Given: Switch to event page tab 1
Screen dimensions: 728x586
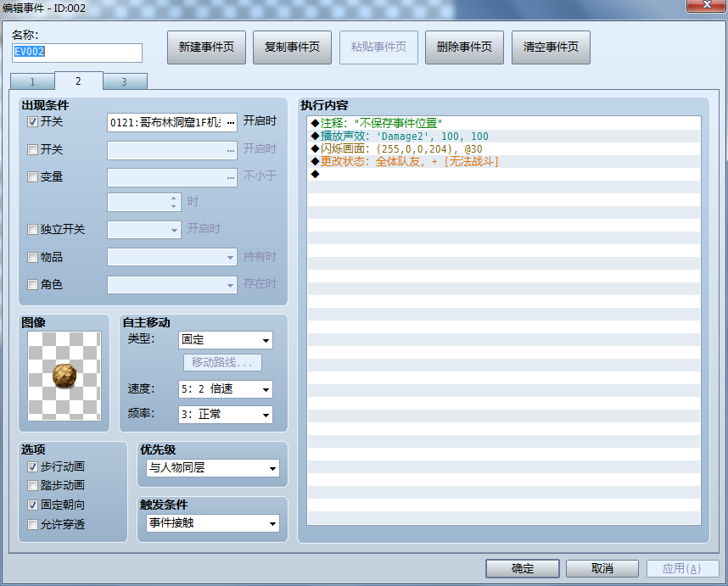Looking at the screenshot, I should (32, 81).
